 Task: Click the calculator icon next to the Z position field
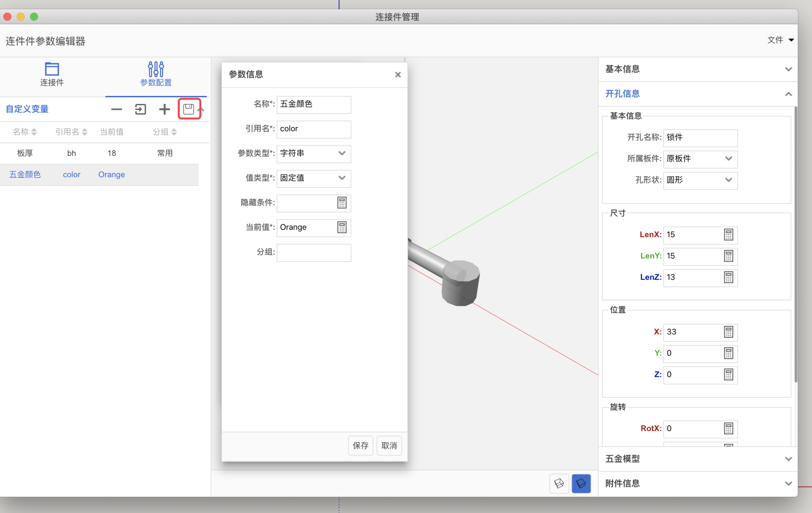point(728,375)
